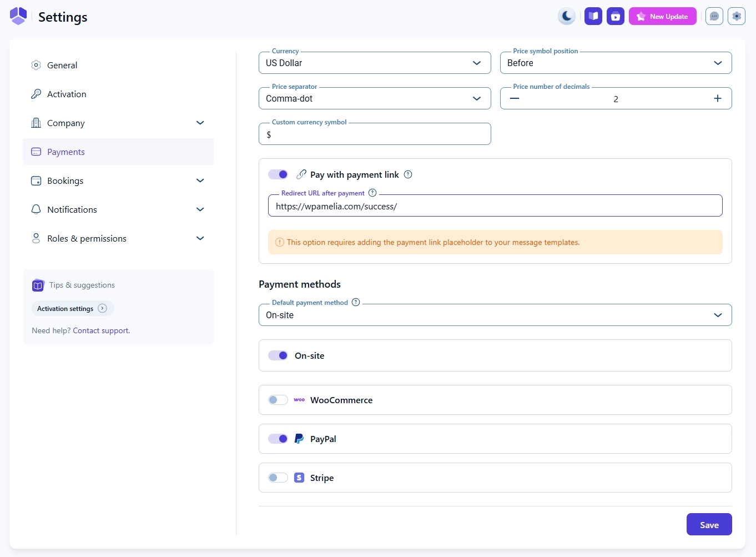
Task: Turn on the Stripe payment toggle
Action: (x=278, y=478)
